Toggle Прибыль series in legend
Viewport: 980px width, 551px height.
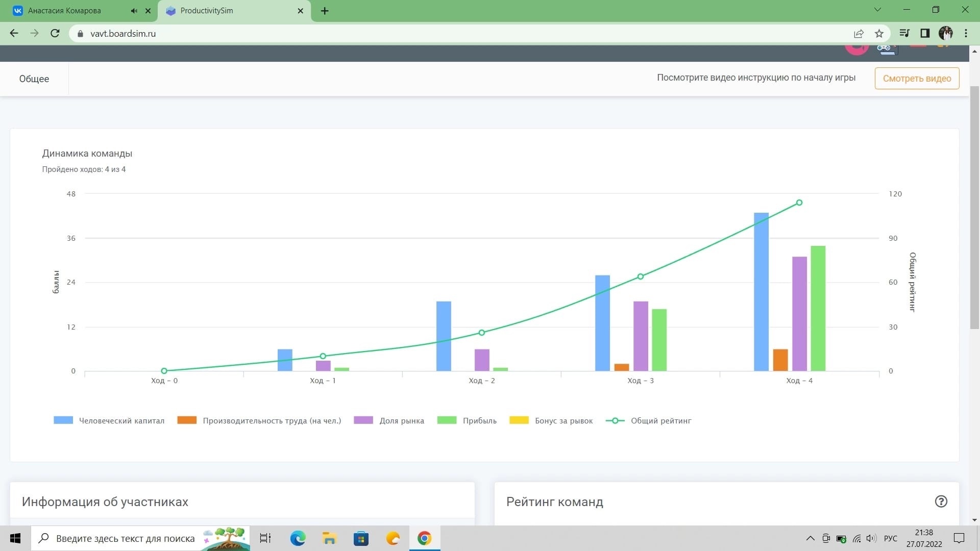pos(467,420)
